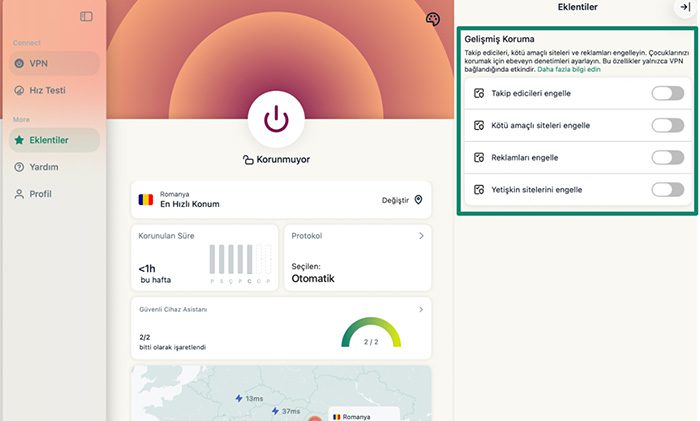This screenshot has width=700, height=421.
Task: Turn on Reklamları engelle switch
Action: click(x=667, y=158)
